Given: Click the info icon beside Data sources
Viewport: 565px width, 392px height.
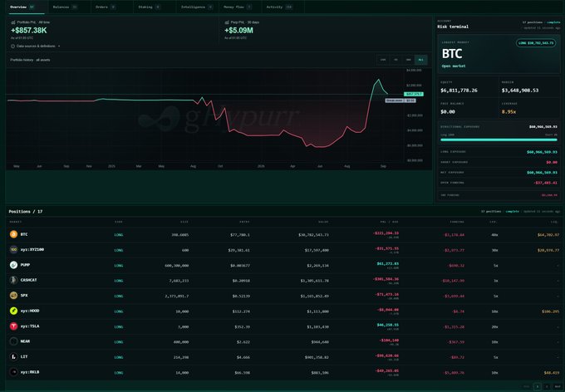Looking at the screenshot, I should (x=13, y=47).
